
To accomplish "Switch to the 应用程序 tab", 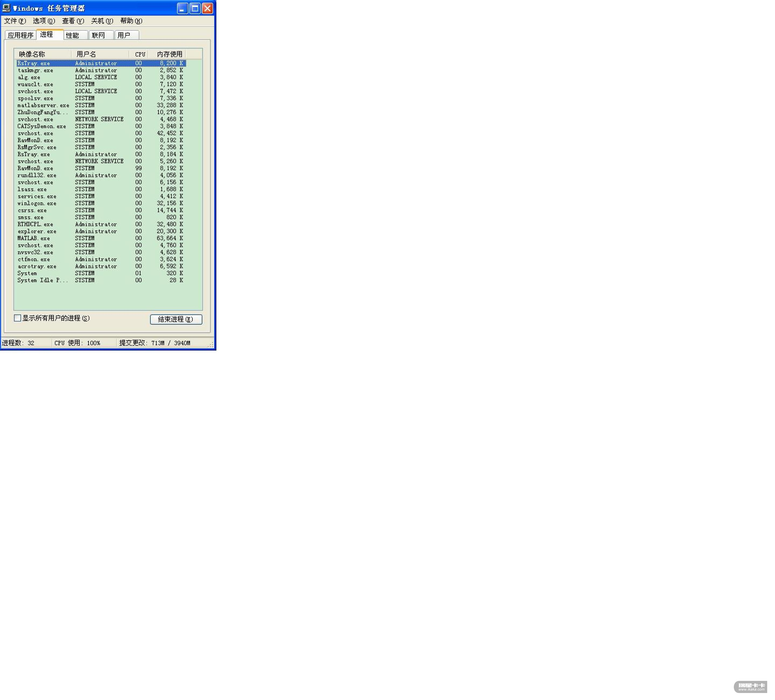I will coord(21,35).
